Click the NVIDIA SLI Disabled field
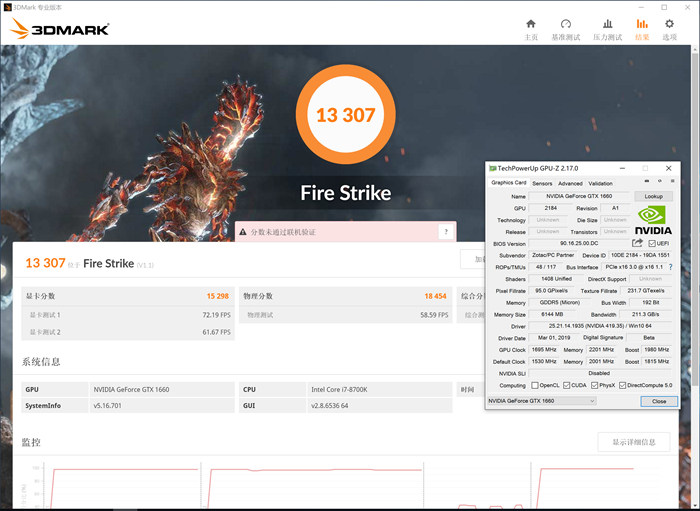The height and width of the screenshot is (511, 700). pyautogui.click(x=600, y=373)
